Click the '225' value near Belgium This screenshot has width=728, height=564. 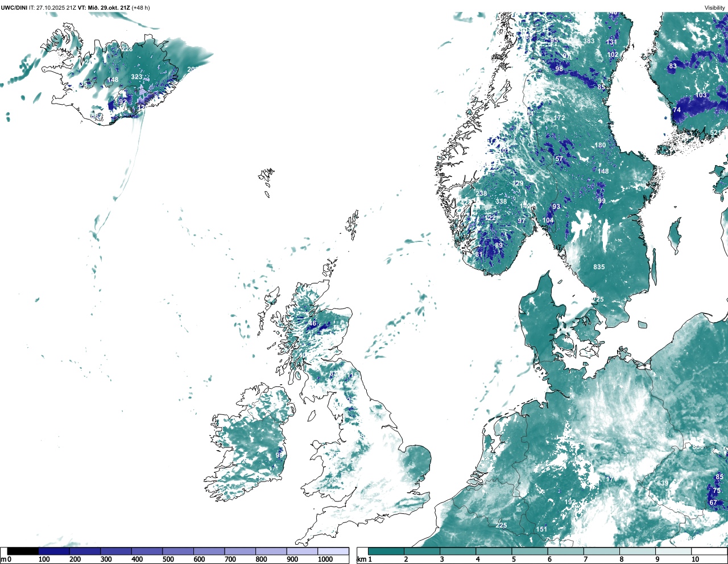501,525
